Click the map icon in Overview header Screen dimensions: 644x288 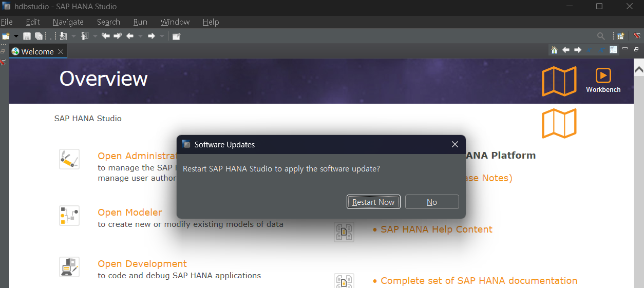point(559,81)
